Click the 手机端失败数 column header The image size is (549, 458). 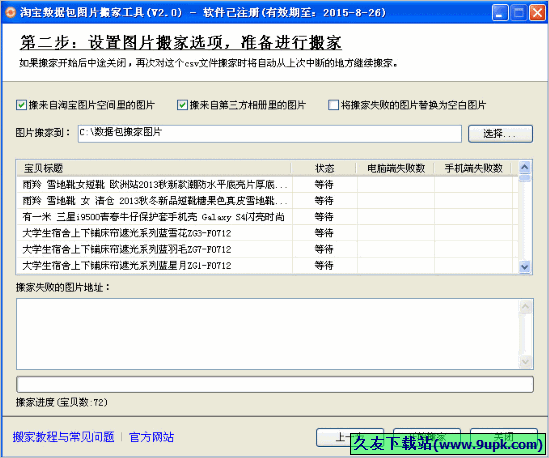473,168
